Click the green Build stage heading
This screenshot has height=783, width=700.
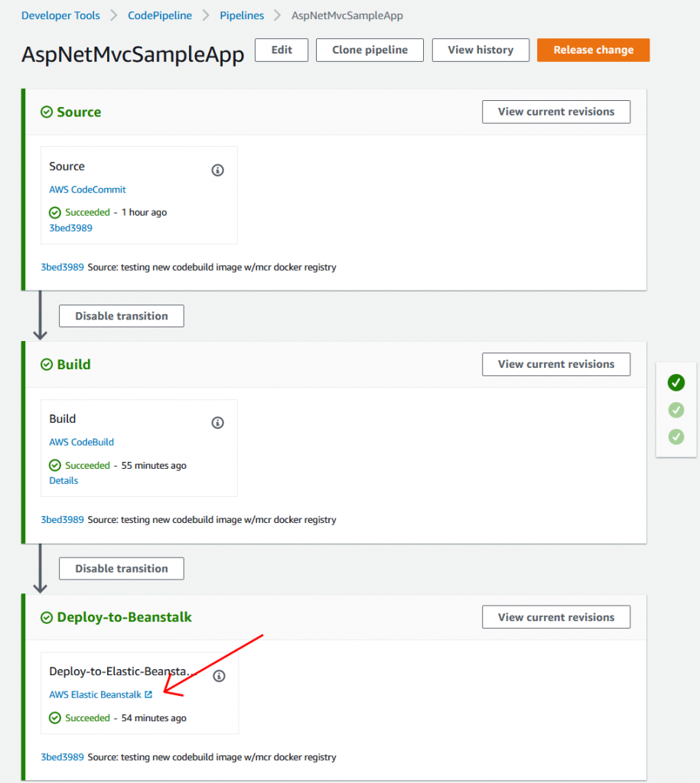click(74, 365)
